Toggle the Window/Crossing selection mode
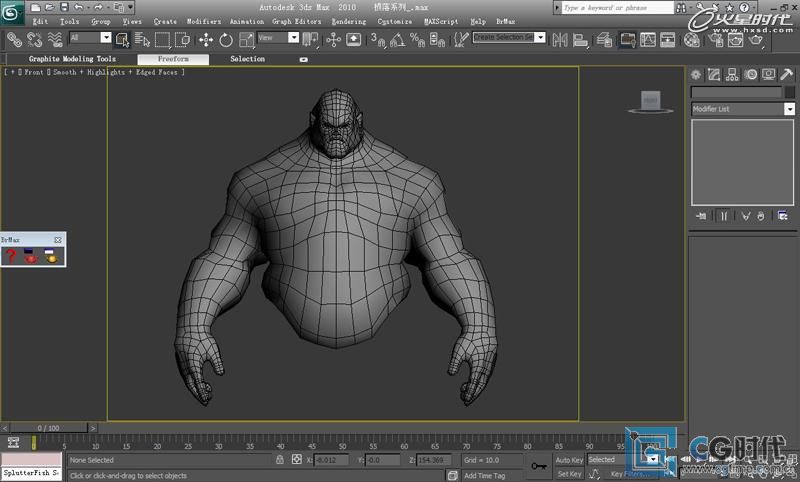Image resolution: width=800 pixels, height=482 pixels. pyautogui.click(x=182, y=39)
